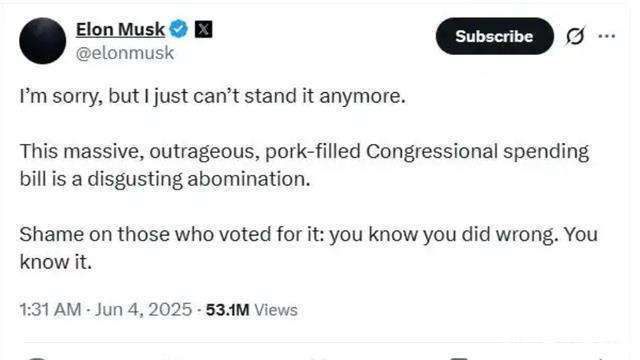640x360 pixels.
Task: Subscribe to Elon Musk's account
Action: point(494,36)
